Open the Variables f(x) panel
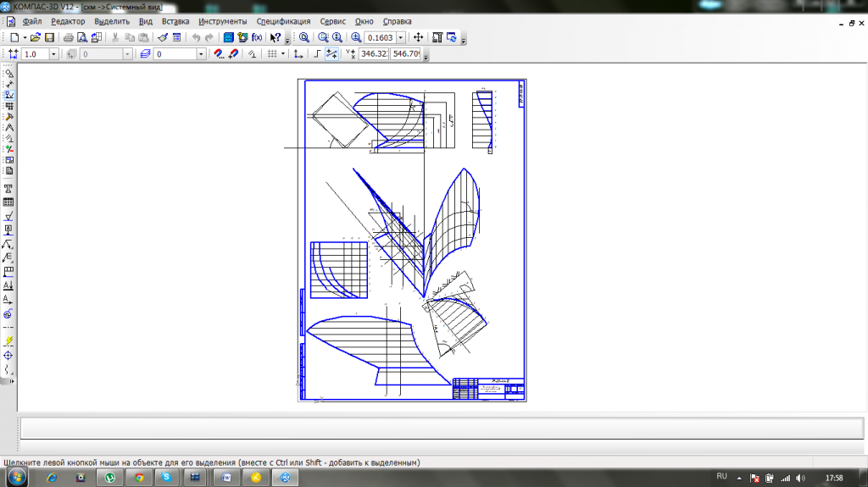Viewport: 868px width, 487px height. (257, 37)
